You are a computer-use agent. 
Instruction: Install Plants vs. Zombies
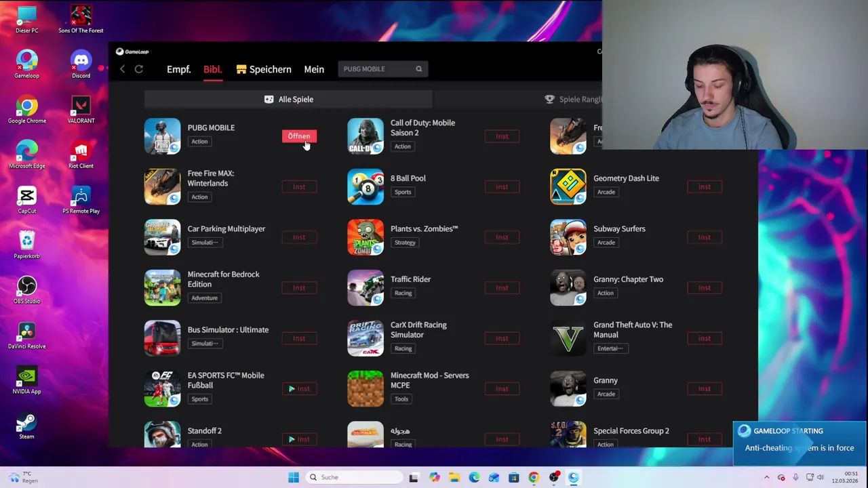click(x=502, y=237)
